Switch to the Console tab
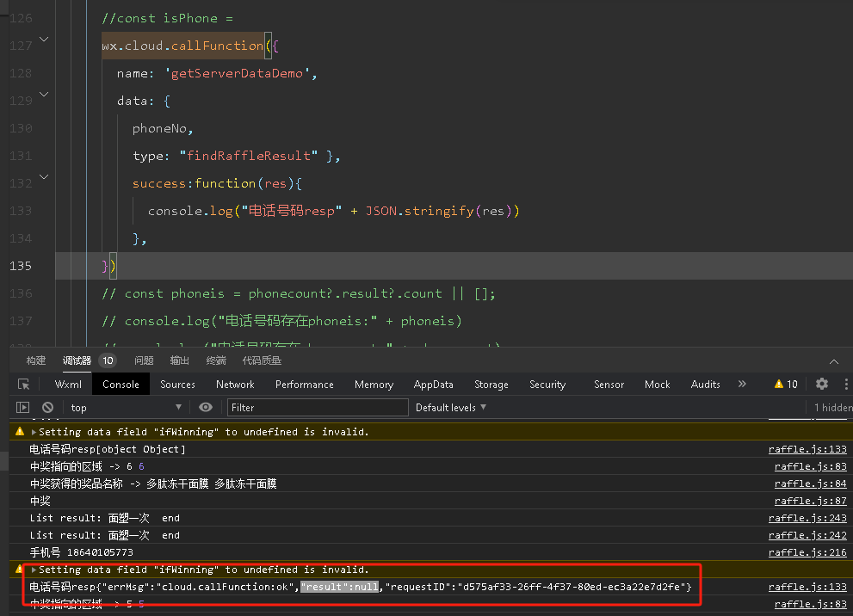Image resolution: width=853 pixels, height=616 pixels. tap(121, 385)
